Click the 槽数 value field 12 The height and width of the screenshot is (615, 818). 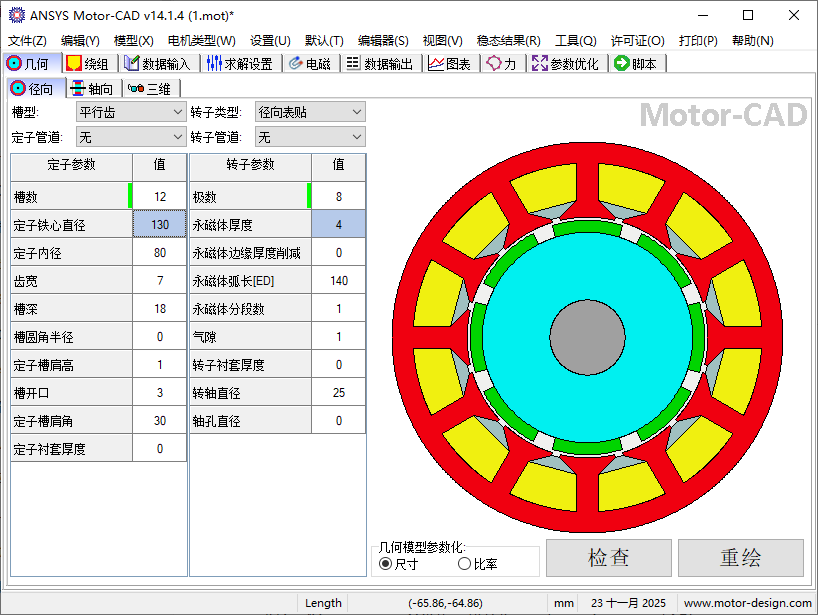[x=160, y=197]
